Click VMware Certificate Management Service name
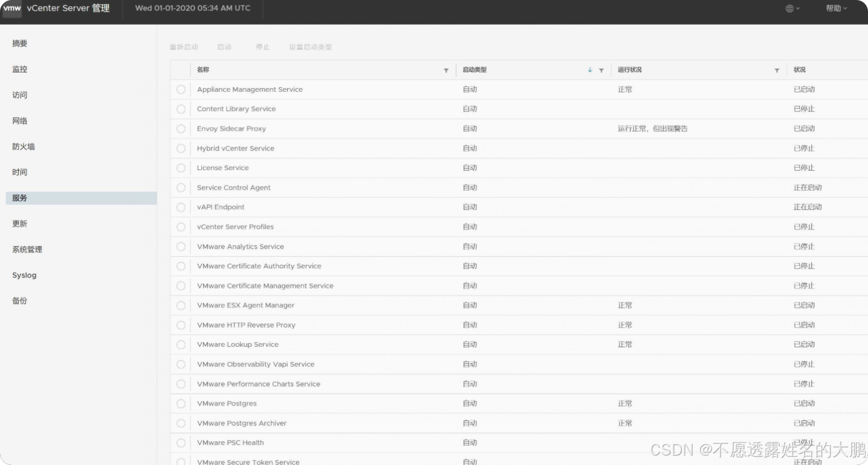 coord(265,285)
